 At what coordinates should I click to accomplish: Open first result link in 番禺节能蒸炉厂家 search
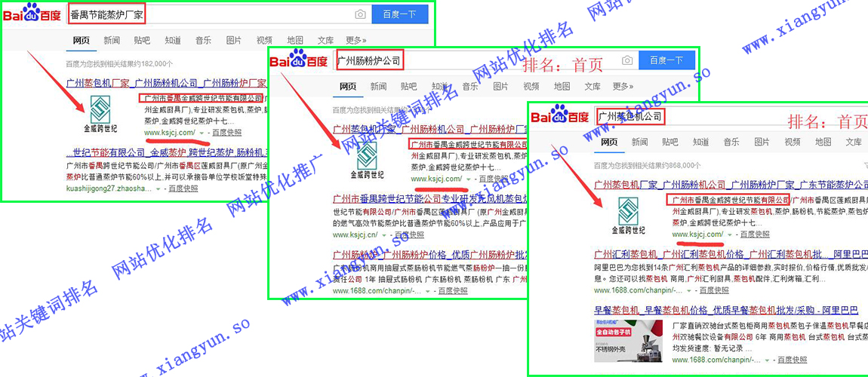click(x=167, y=84)
